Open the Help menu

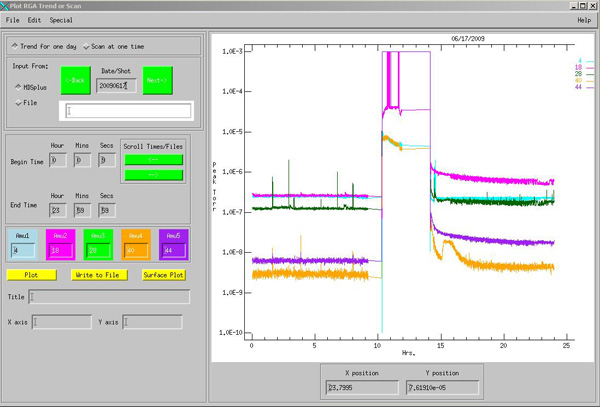tap(584, 20)
